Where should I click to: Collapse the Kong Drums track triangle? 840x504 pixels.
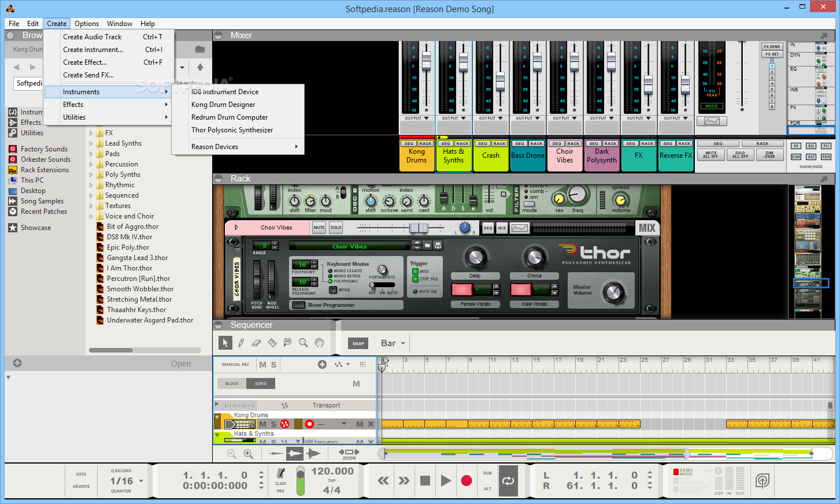(217, 417)
